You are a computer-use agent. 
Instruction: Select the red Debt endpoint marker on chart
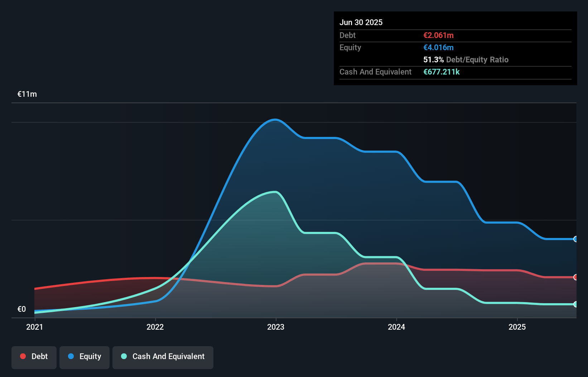(575, 277)
